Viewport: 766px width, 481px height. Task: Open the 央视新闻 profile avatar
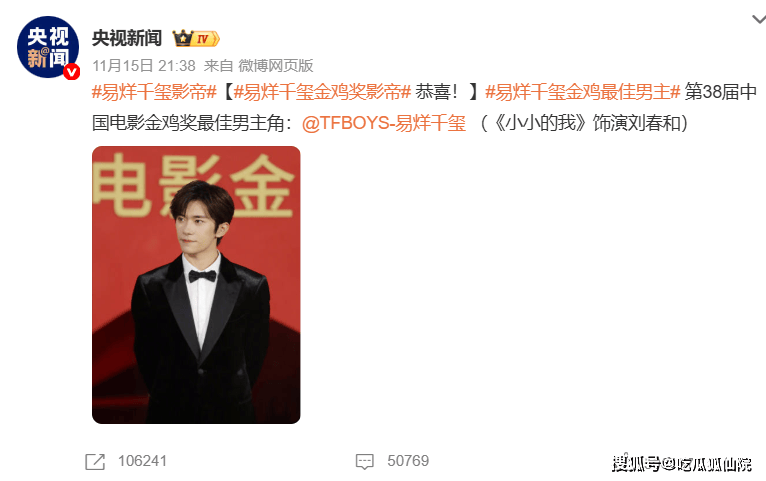48,47
